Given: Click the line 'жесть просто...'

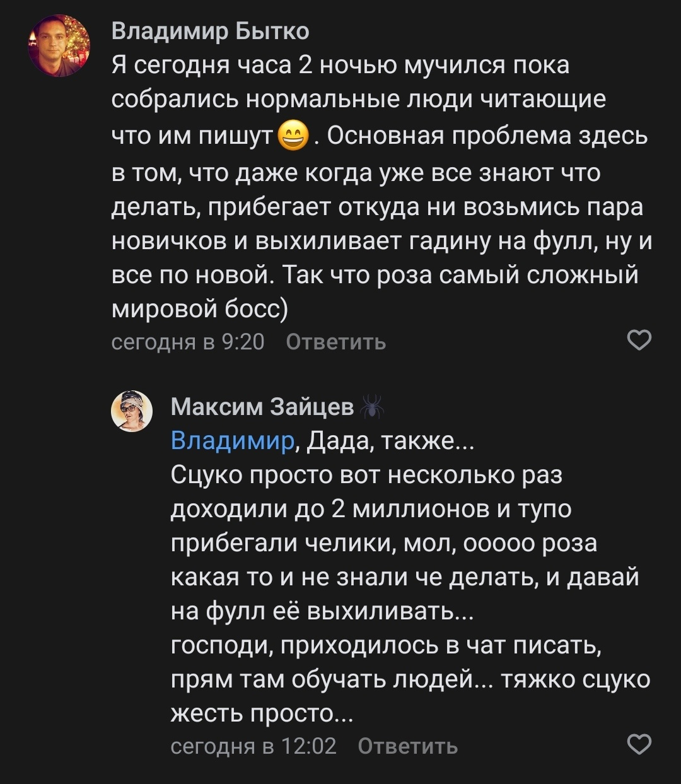Looking at the screenshot, I should coord(261,713).
